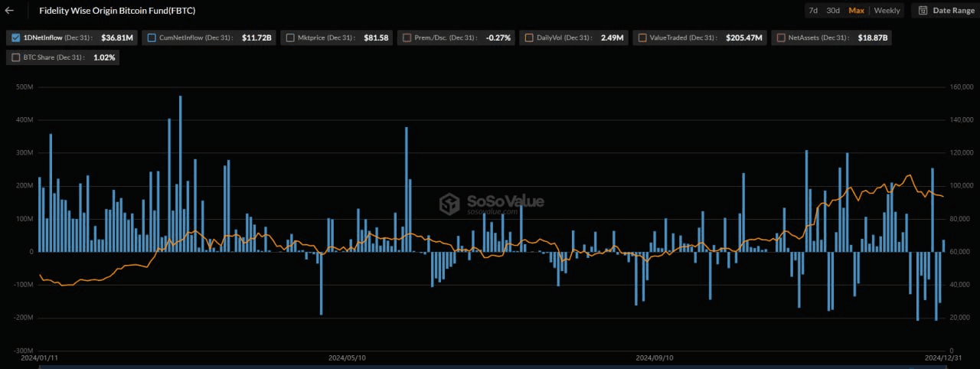
Task: Uncheck the 1DNetInflow checkbox
Action: click(x=17, y=37)
